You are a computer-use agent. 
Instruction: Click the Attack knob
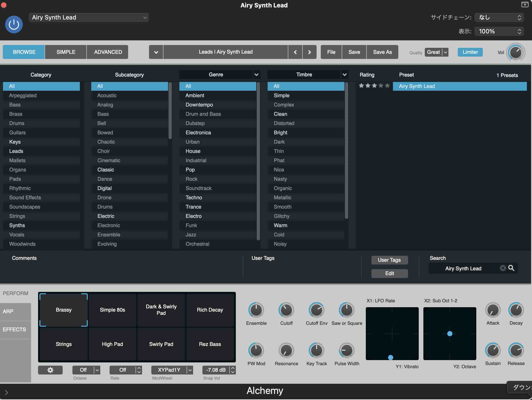[493, 310]
